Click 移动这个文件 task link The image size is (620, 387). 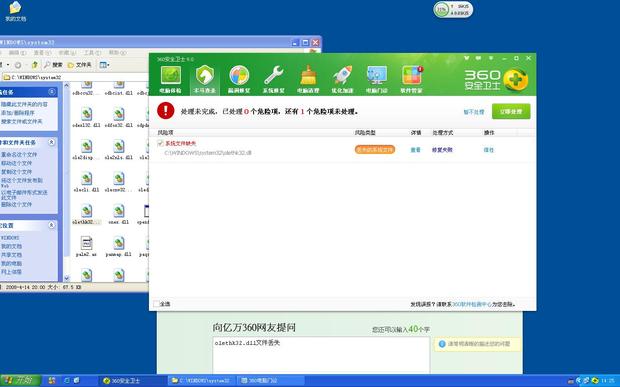(x=16, y=163)
